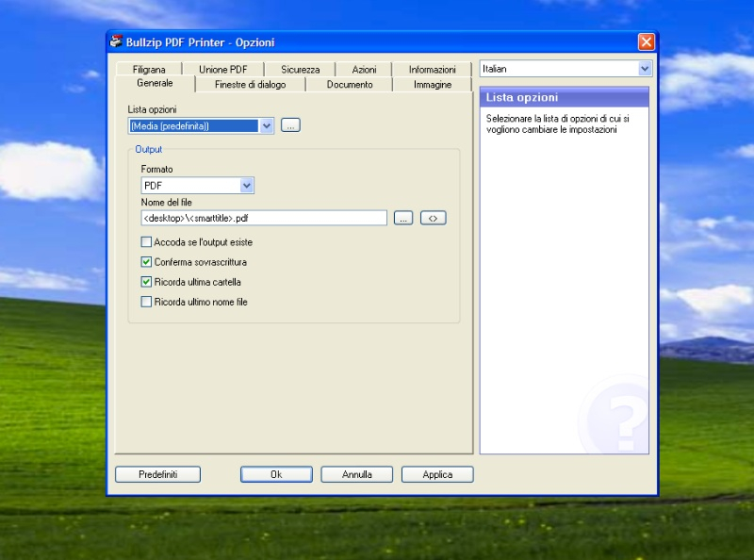Click the edit button next to Lista opzioni
This screenshot has width=754, height=560.
(290, 125)
